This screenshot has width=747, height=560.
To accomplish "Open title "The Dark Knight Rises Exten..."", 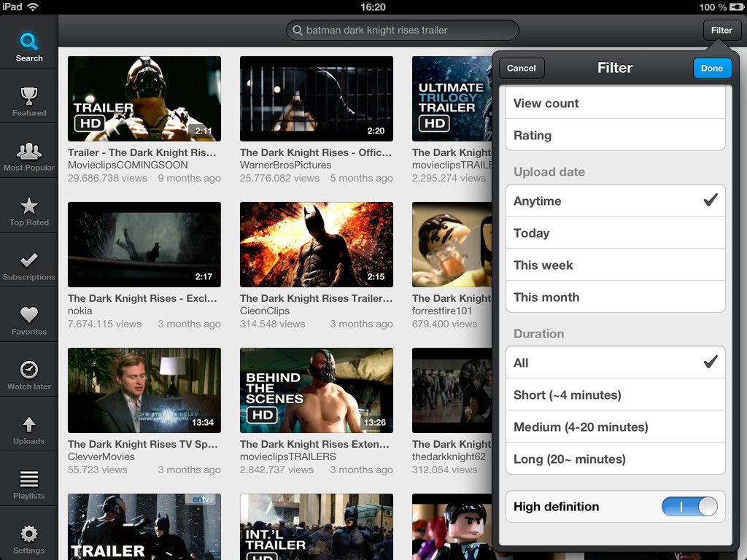I will [315, 444].
